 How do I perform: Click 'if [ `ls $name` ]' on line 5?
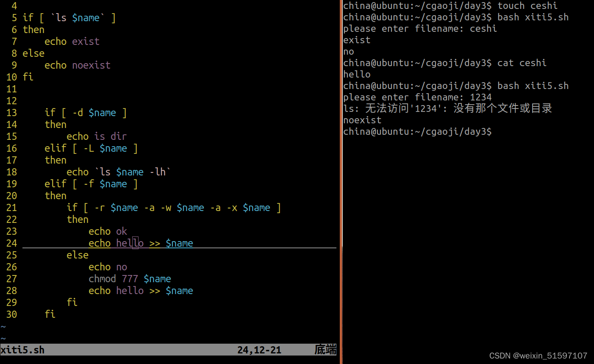pyautogui.click(x=69, y=18)
